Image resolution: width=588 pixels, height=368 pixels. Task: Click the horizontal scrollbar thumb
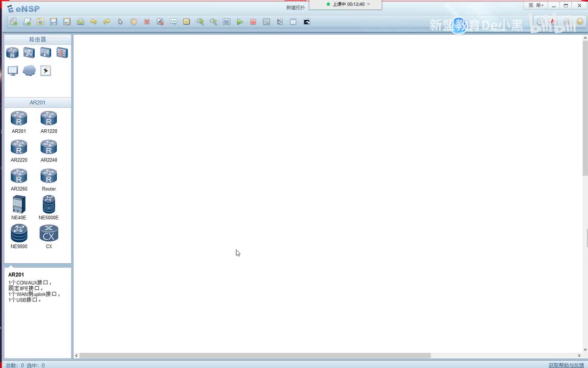coord(255,355)
